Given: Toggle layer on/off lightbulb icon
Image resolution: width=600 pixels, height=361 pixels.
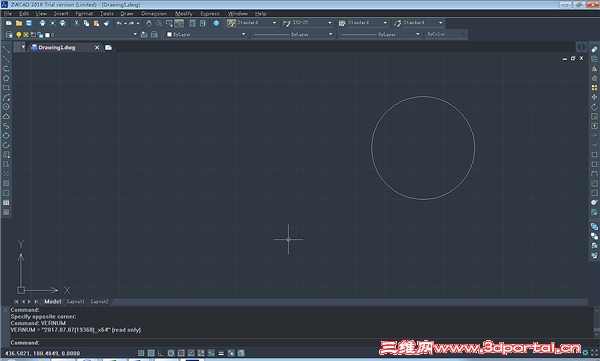Looking at the screenshot, I should (x=18, y=35).
